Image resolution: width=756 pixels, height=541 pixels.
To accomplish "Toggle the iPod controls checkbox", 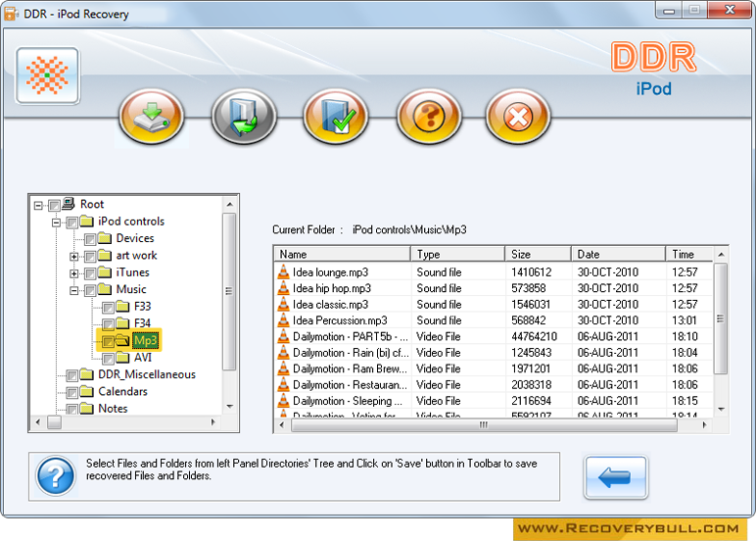I will [x=71, y=222].
